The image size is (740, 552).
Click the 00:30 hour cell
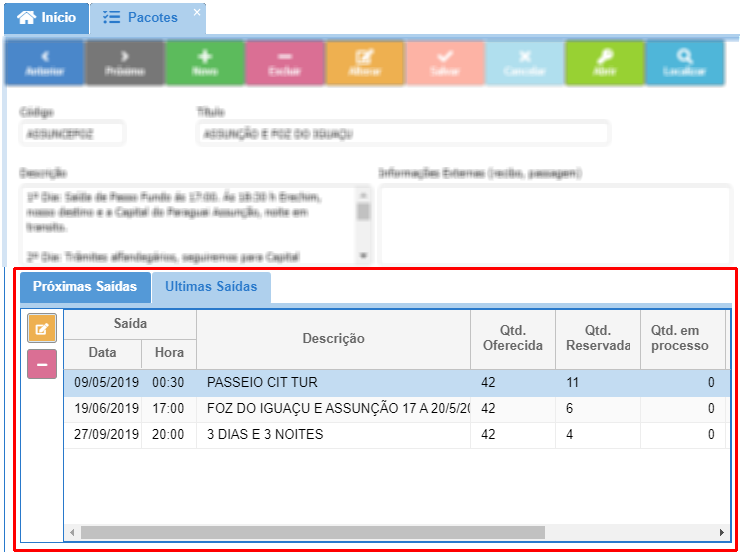coord(168,383)
